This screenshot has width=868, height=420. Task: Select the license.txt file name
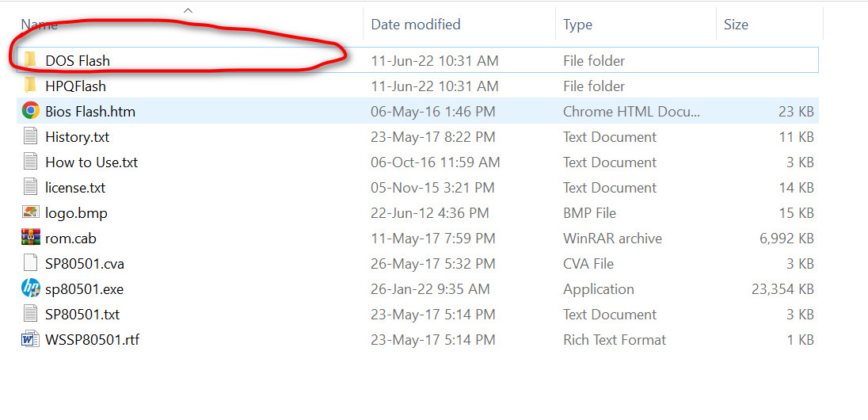coord(75,187)
